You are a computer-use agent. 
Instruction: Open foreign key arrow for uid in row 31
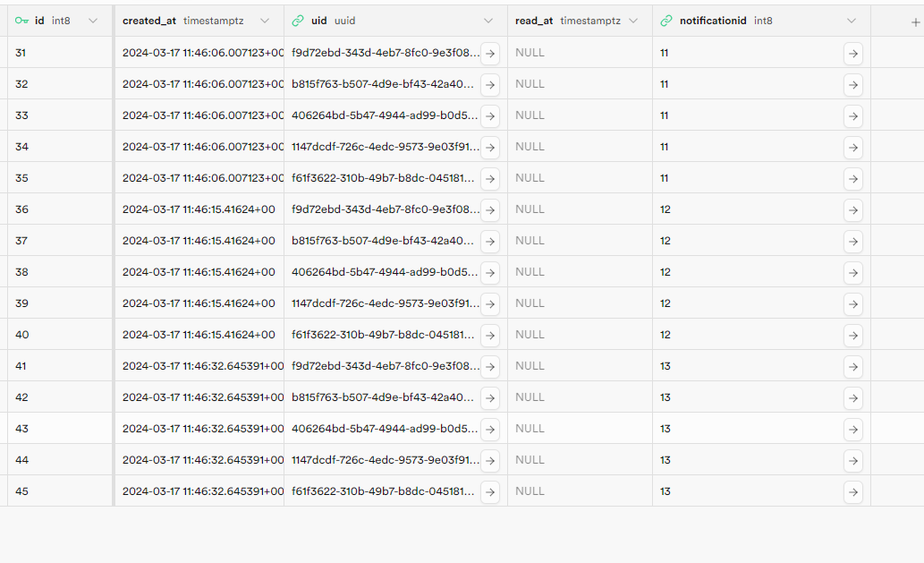(x=490, y=54)
